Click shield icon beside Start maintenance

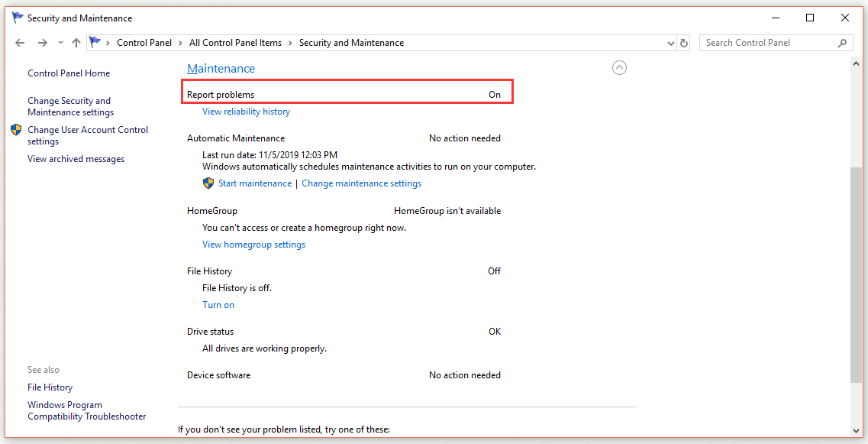click(208, 183)
